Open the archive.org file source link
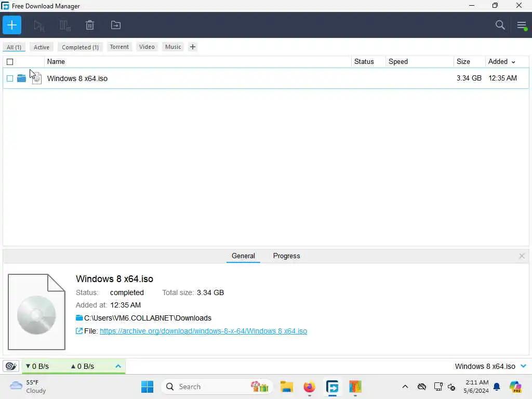The width and height of the screenshot is (532, 399). 203,331
